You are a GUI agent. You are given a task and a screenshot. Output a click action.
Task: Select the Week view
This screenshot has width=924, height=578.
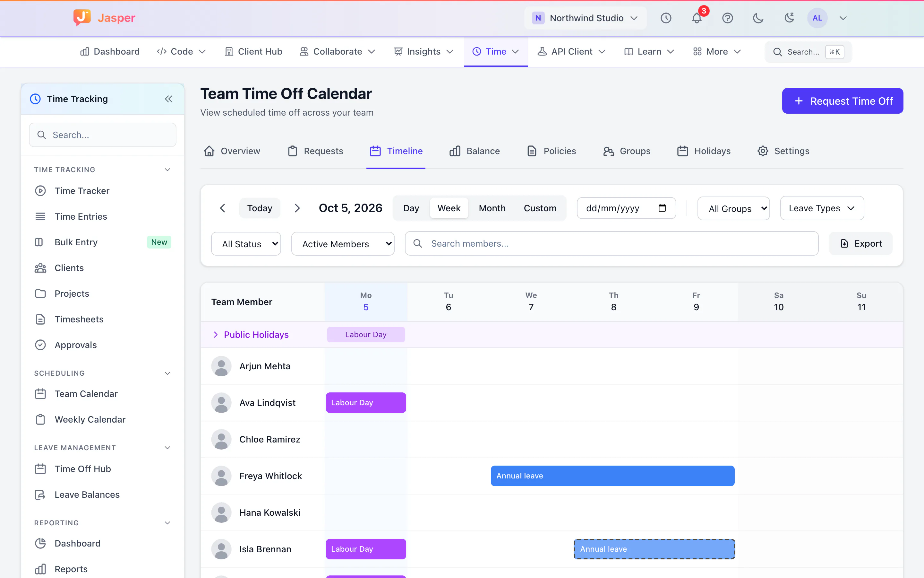click(449, 208)
